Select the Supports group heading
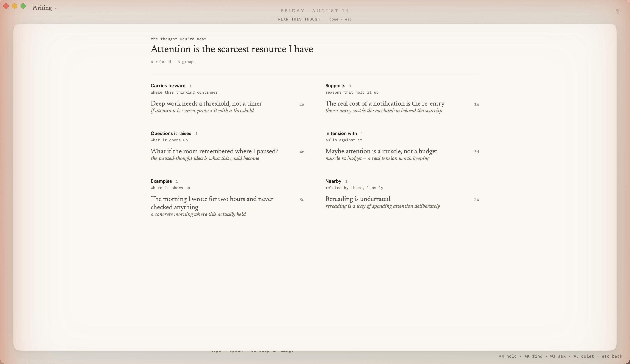Viewport: 630px width, 364px height. 335,86
